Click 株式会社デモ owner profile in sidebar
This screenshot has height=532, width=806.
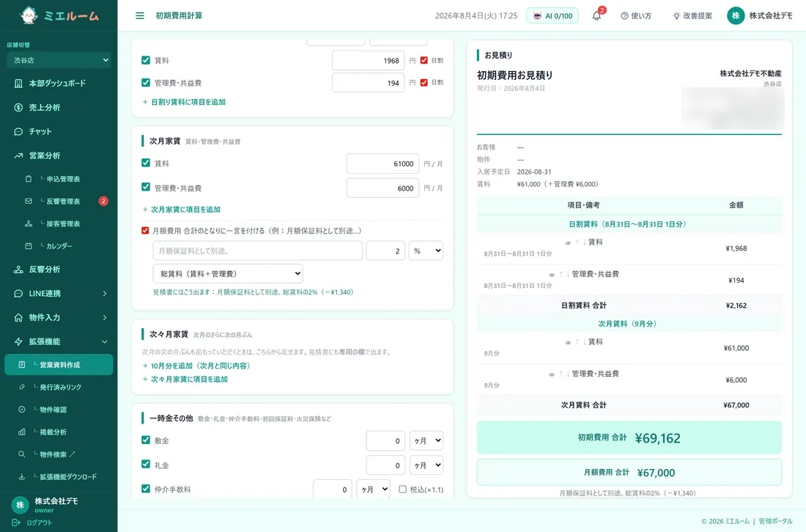[x=45, y=504]
